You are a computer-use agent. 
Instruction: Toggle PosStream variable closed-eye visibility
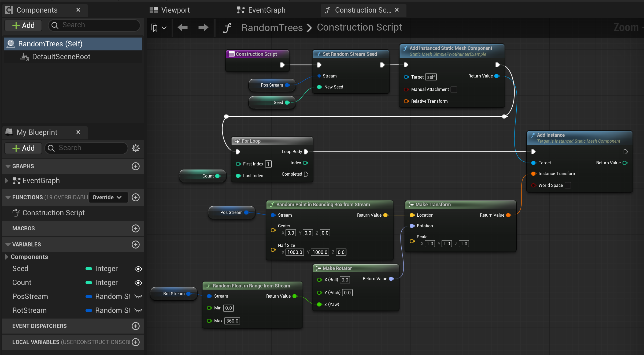point(138,297)
